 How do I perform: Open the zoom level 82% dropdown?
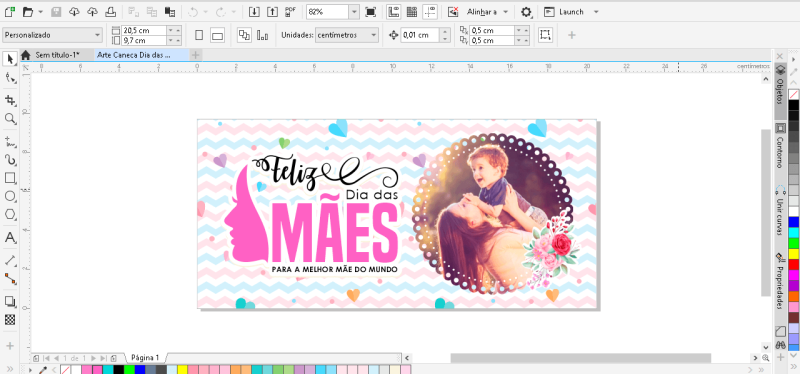click(x=354, y=12)
